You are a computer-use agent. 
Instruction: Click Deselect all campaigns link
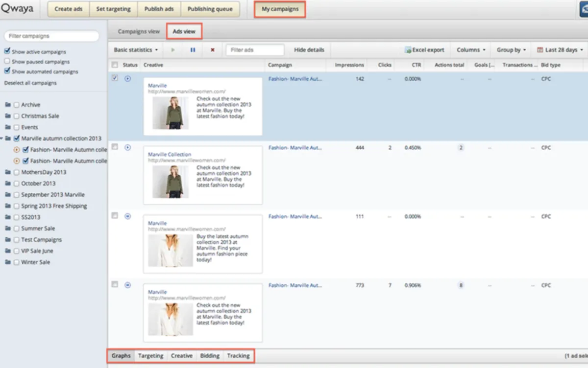(30, 83)
